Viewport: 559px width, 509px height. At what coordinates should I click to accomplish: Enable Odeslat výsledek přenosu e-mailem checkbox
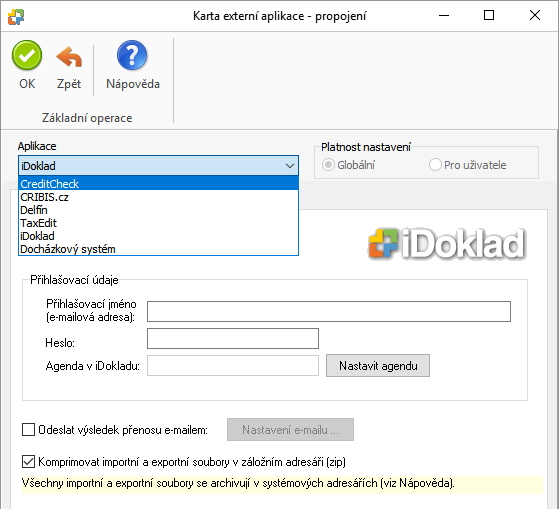[29, 430]
